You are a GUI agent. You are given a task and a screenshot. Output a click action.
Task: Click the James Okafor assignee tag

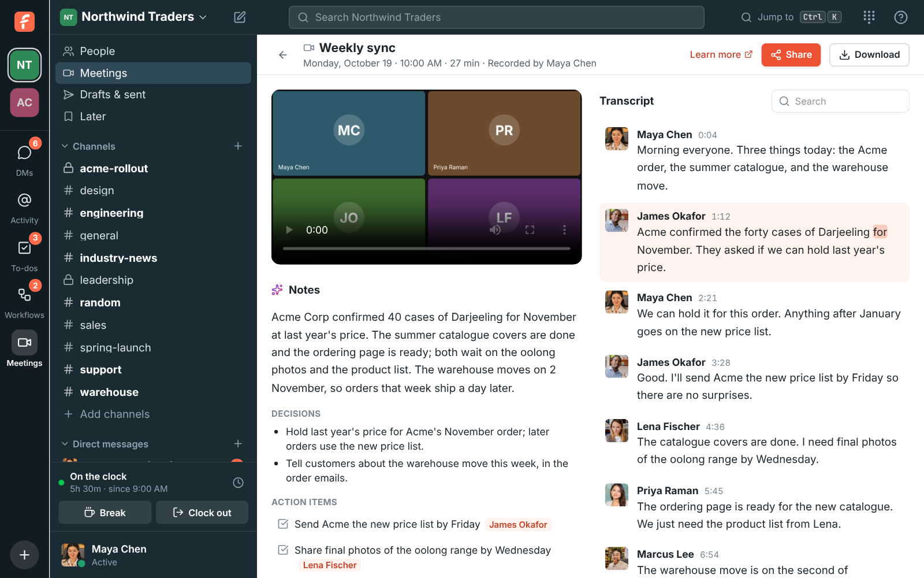pyautogui.click(x=518, y=525)
